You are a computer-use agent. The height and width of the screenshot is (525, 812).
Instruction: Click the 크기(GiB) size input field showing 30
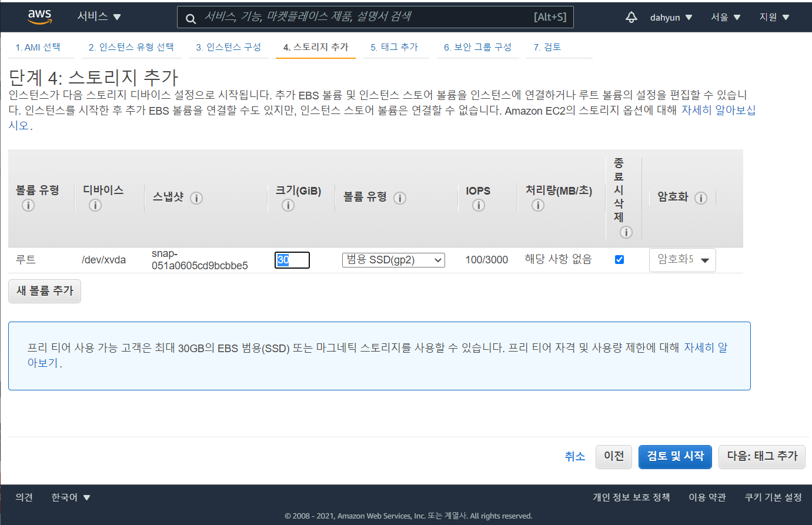point(292,260)
